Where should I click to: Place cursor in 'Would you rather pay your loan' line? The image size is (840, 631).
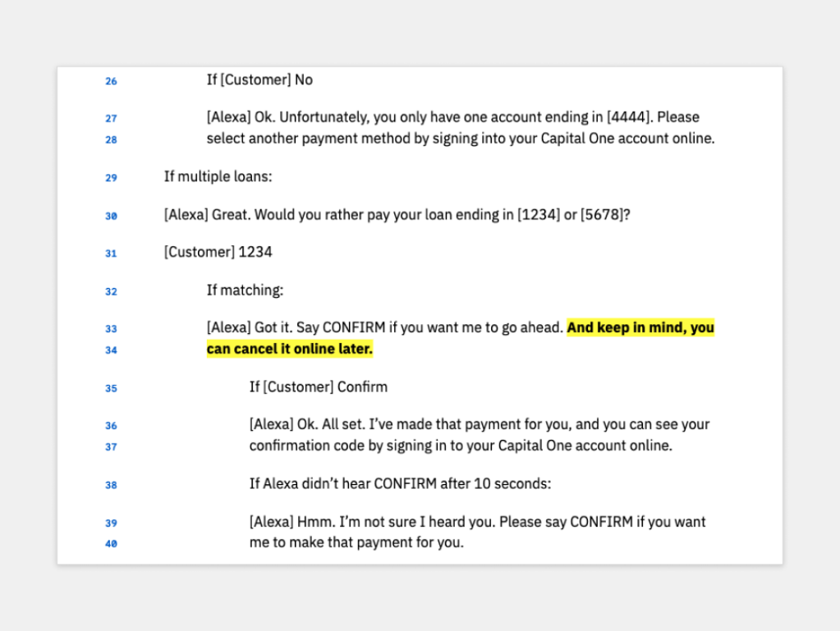[x=397, y=215]
